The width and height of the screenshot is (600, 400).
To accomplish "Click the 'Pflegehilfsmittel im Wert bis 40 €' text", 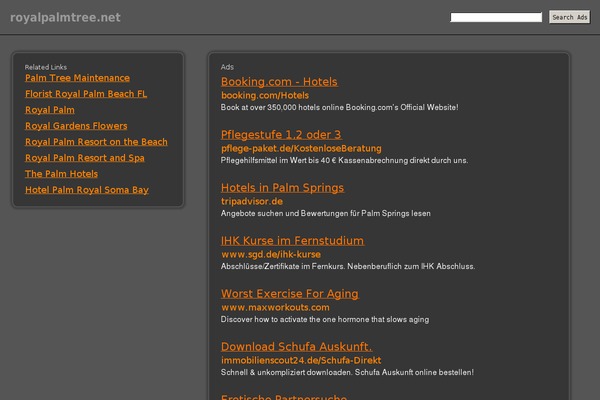I will [344, 160].
